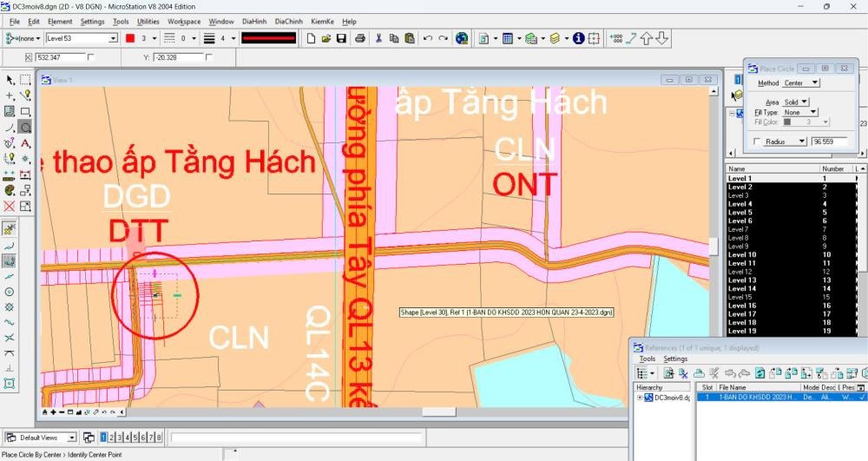Image resolution: width=868 pixels, height=461 pixels.
Task: Open the Workspace menu
Action: tap(184, 21)
